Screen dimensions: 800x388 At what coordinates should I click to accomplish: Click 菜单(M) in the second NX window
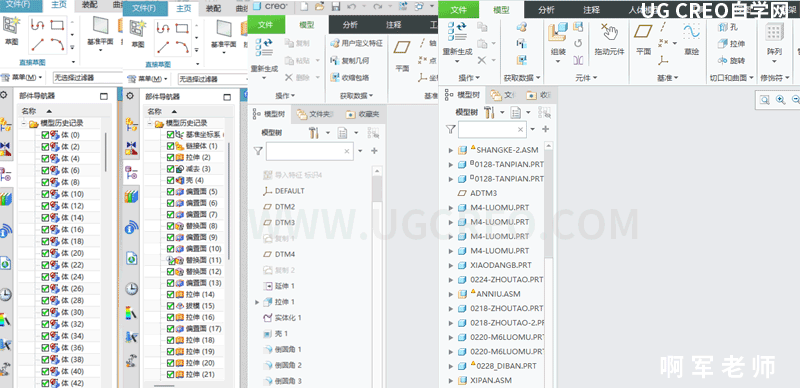(x=146, y=79)
